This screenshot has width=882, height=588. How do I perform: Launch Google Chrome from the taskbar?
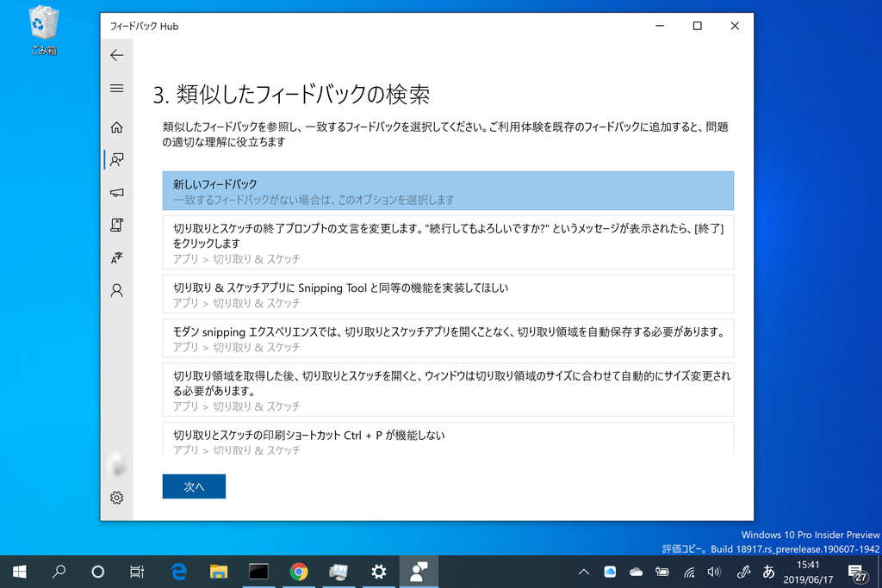coord(299,571)
